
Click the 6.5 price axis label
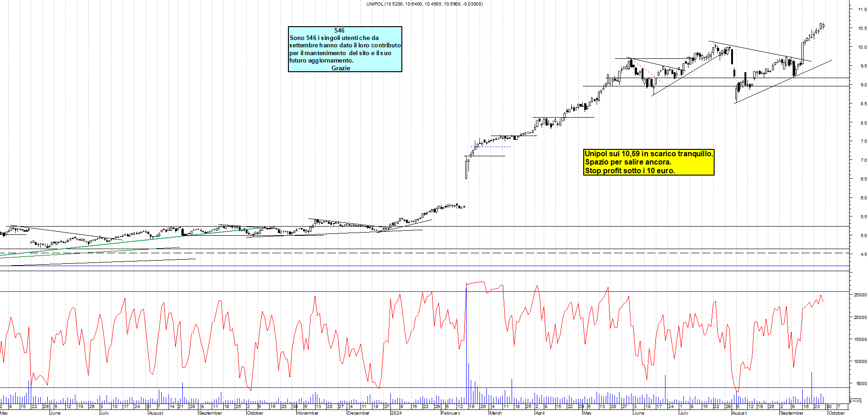click(x=863, y=179)
